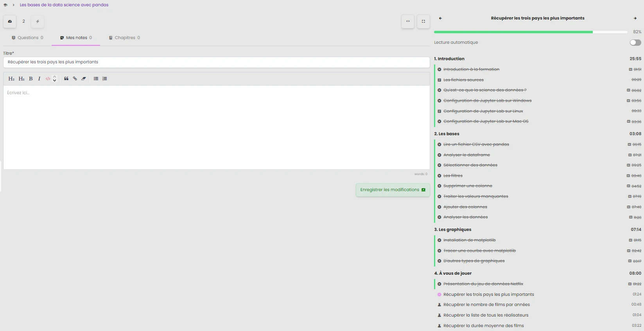
Task: Apply italic formatting in the notes editor
Action: [x=39, y=79]
